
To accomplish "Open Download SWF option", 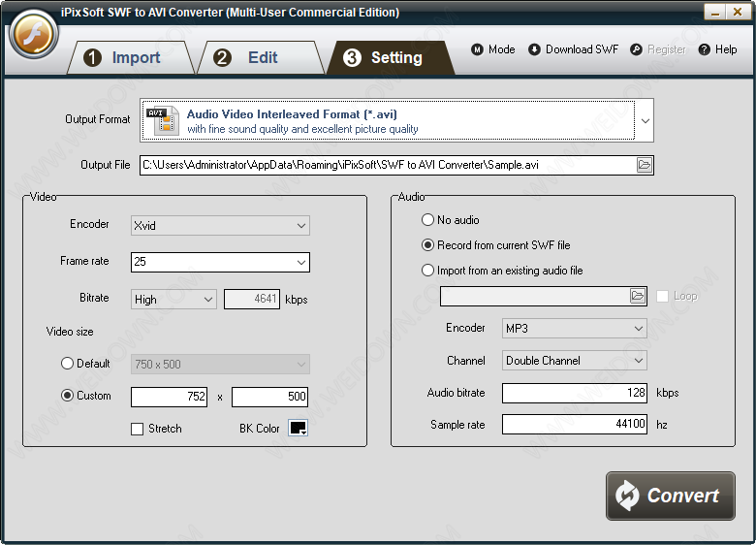I will pos(573,49).
